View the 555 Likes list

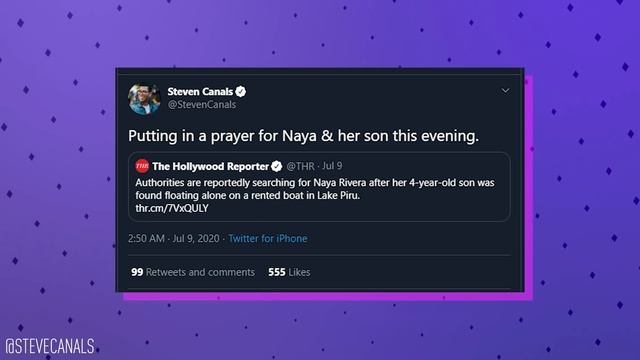coord(289,272)
